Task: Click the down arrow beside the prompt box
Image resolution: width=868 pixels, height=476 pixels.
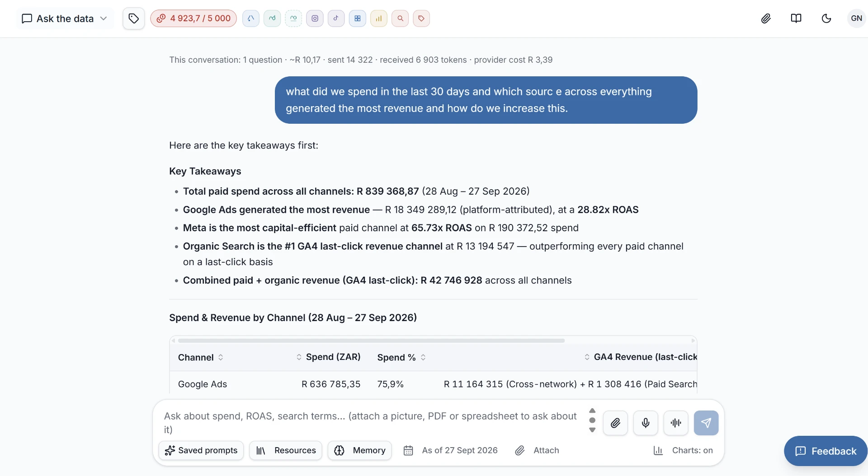Action: point(592,430)
